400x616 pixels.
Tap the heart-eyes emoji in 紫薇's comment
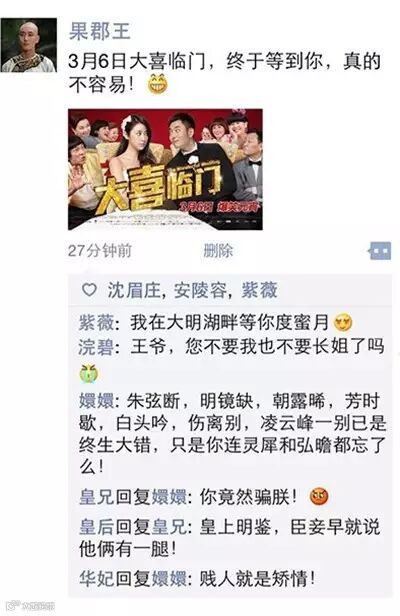point(343,324)
